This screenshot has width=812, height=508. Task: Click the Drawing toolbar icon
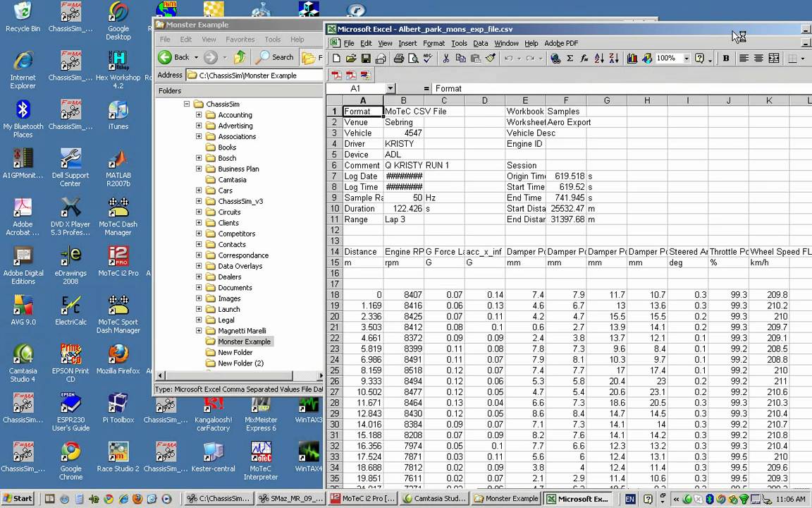pyautogui.click(x=647, y=59)
